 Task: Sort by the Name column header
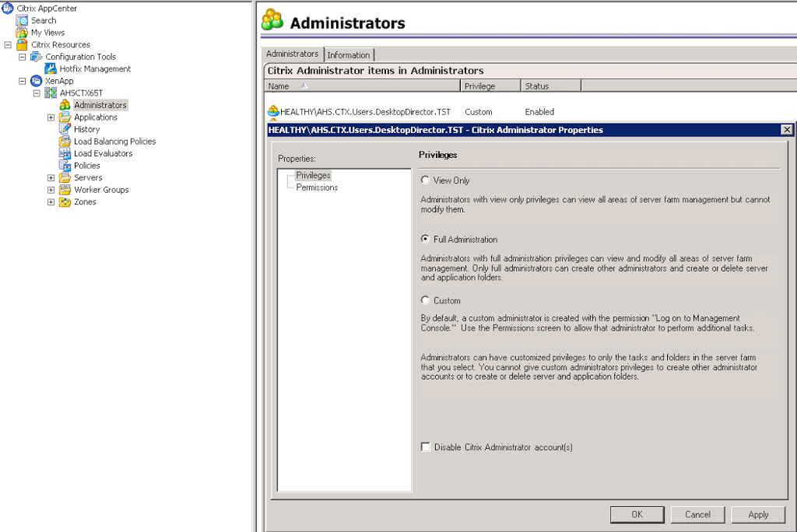tap(363, 86)
